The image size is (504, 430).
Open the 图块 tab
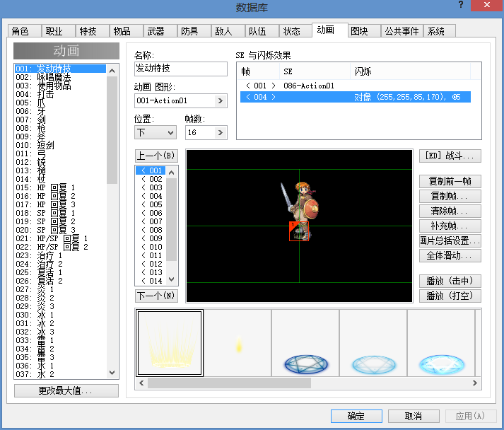(x=364, y=31)
